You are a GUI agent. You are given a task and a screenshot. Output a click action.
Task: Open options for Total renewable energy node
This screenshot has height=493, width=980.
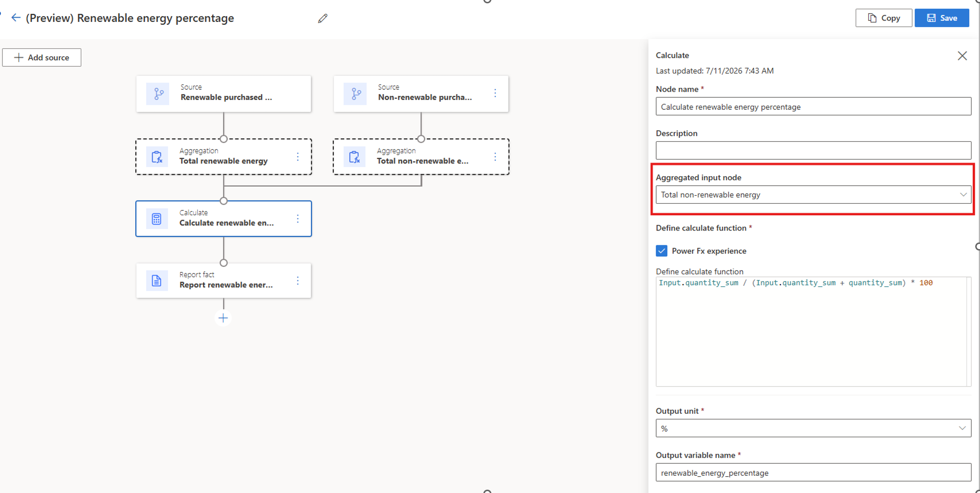[x=298, y=157]
